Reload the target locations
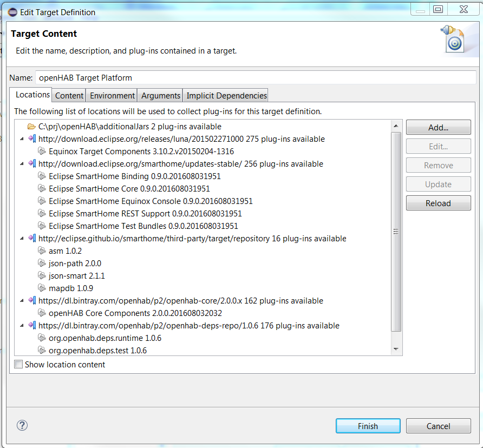483x448 pixels. click(x=439, y=203)
